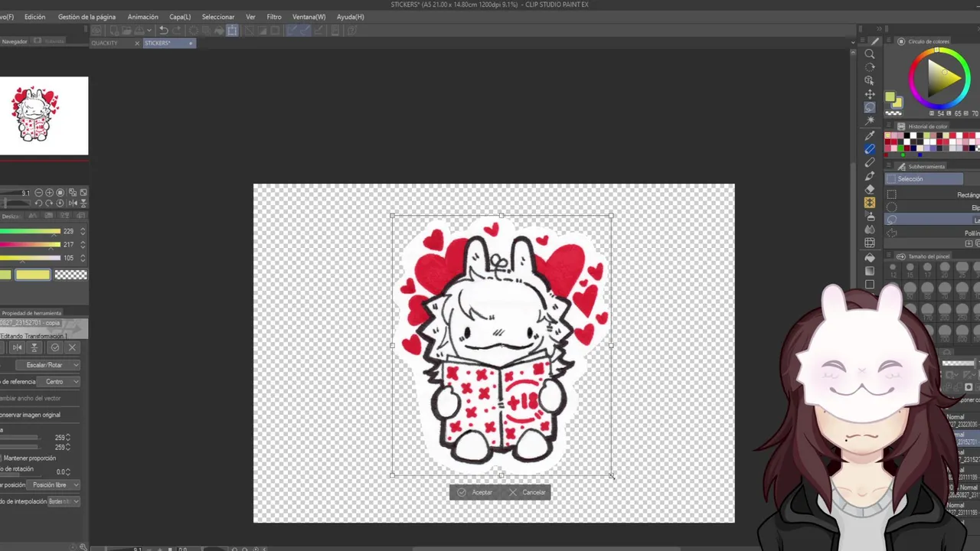The image size is (980, 551).
Task: Open the Gestión de la página menu
Action: click(87, 17)
